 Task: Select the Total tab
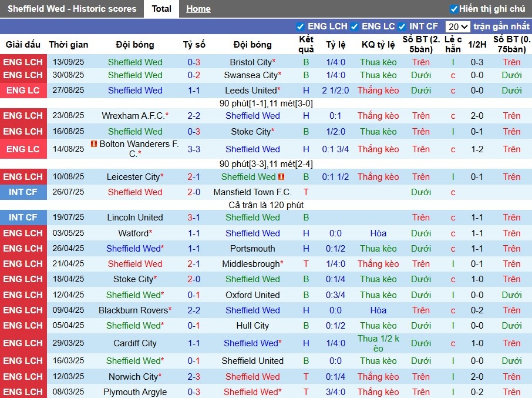(x=161, y=8)
